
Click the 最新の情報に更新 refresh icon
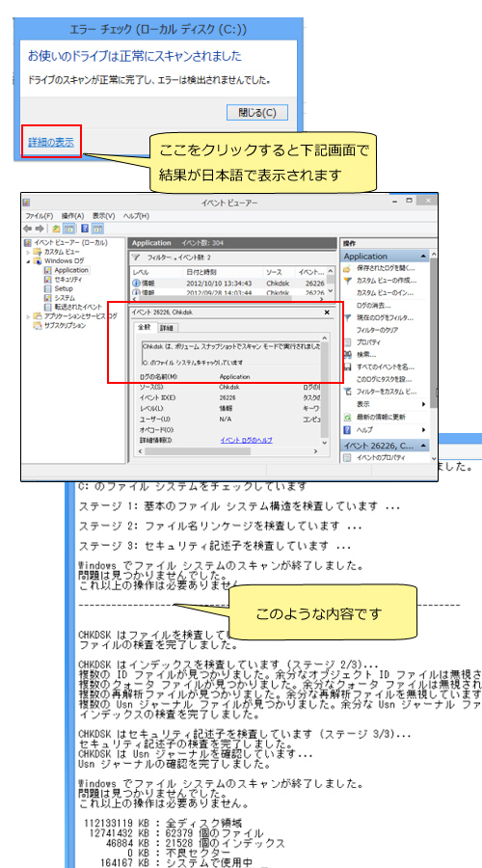(348, 417)
